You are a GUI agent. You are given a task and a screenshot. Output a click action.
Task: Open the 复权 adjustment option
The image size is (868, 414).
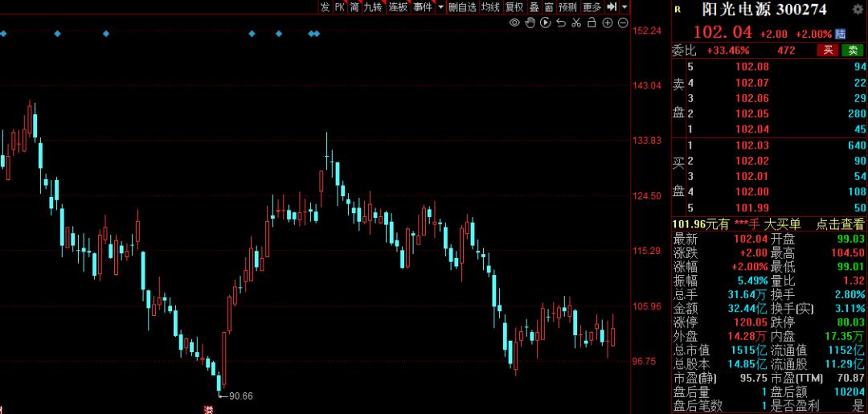[514, 7]
